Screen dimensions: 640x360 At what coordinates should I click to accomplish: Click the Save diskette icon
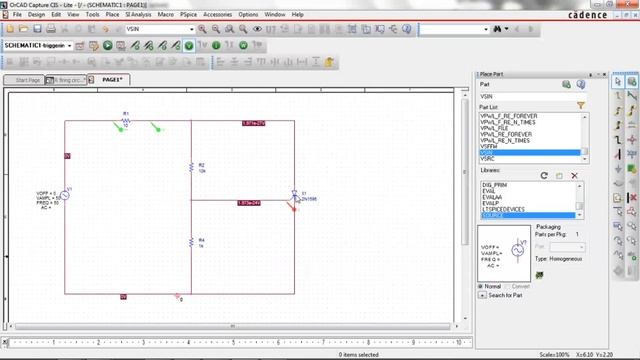tap(37, 29)
